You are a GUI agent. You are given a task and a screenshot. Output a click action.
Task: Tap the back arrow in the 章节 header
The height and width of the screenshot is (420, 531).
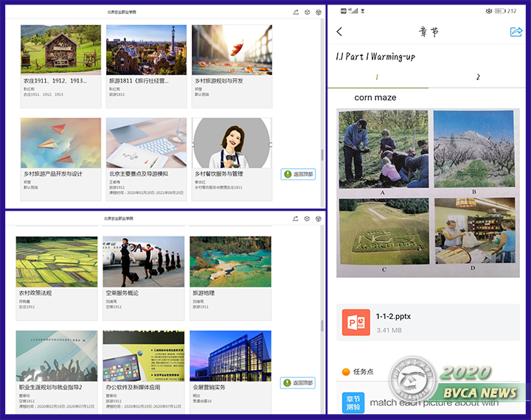point(339,32)
